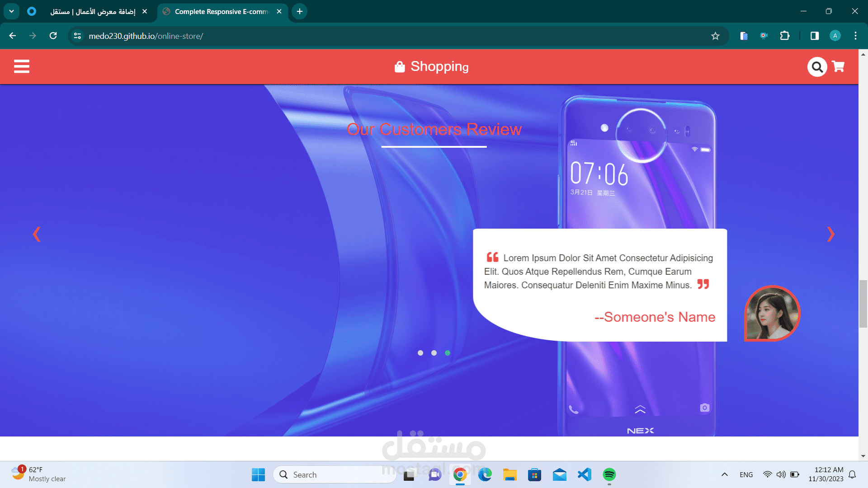Select the Complete Responsive E-comm tab
The image size is (868, 488).
[x=222, y=12]
